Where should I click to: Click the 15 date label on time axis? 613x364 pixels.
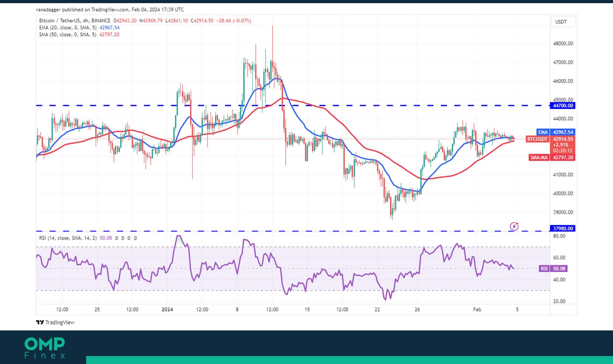(x=307, y=309)
